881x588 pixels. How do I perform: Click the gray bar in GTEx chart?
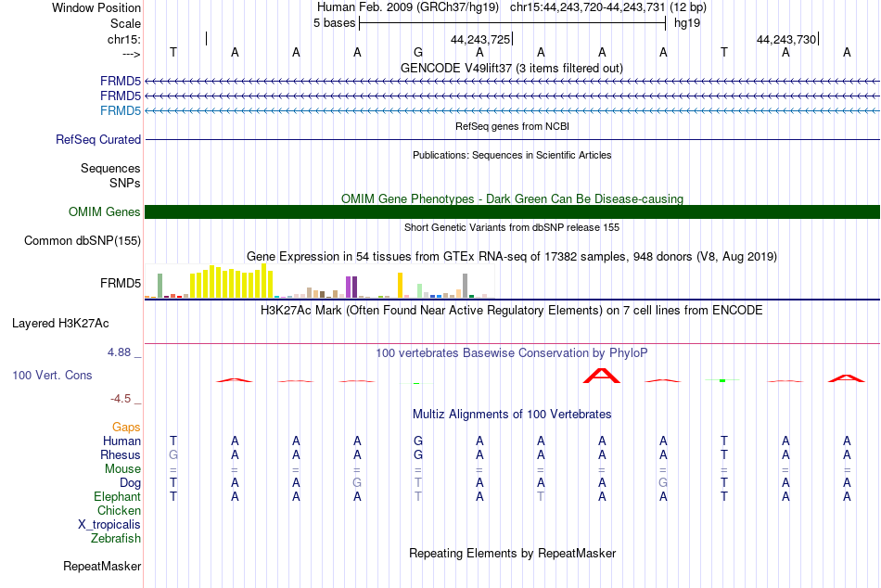tap(466, 286)
